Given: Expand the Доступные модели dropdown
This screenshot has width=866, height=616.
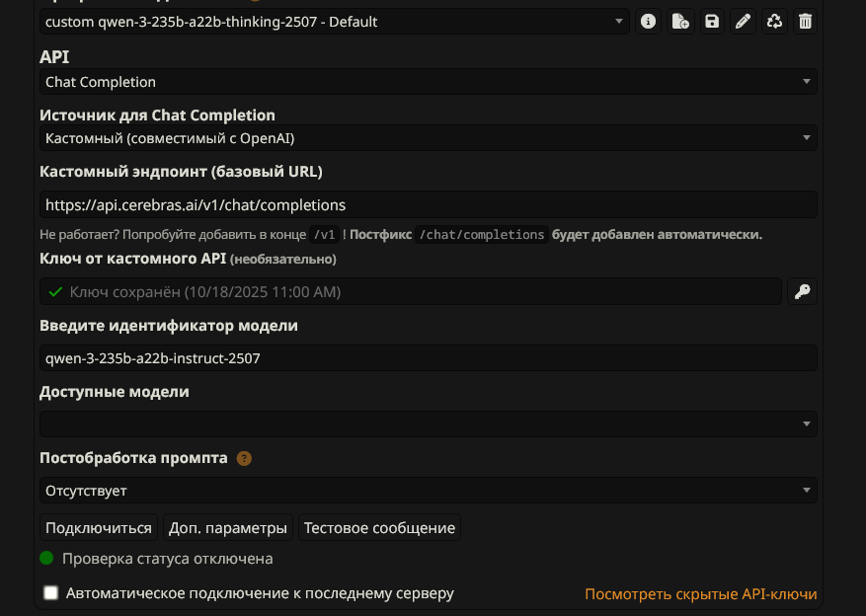Looking at the screenshot, I should point(428,423).
